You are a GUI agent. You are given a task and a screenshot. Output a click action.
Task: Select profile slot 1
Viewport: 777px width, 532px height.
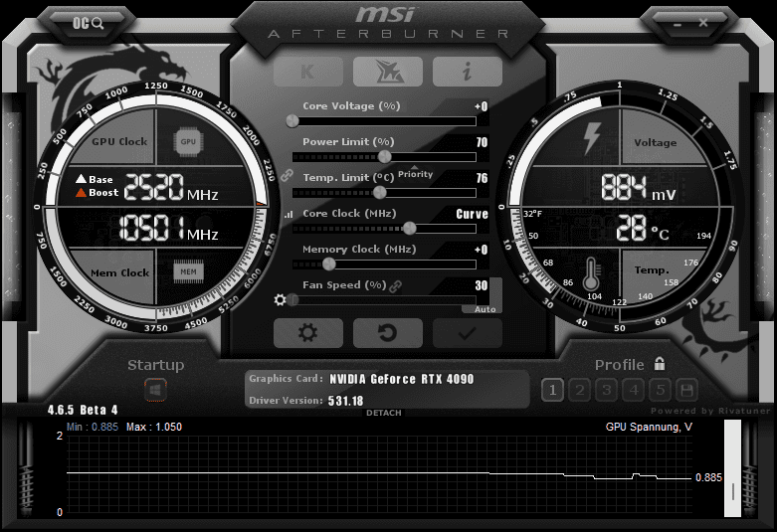552,391
